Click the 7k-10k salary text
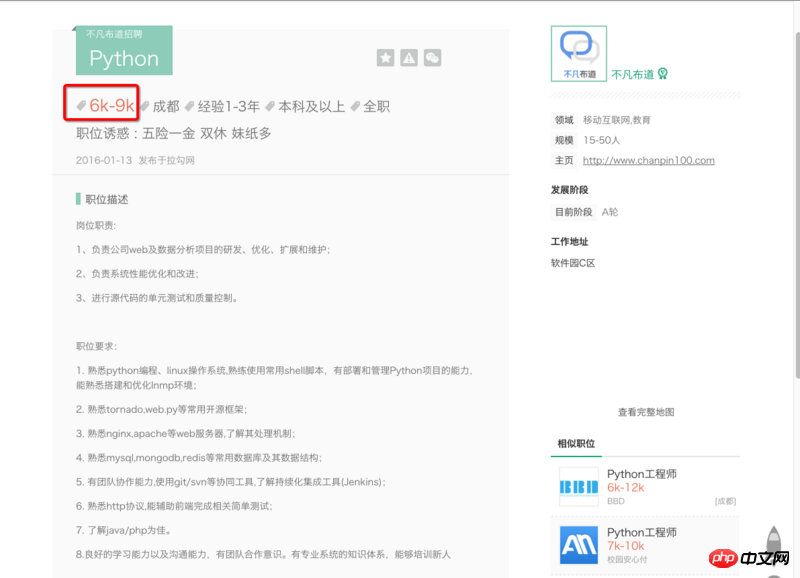This screenshot has width=800, height=578. pos(626,546)
